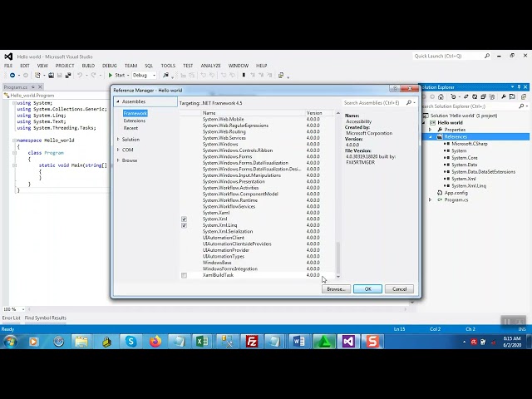The width and height of the screenshot is (532, 399).
Task: Click the Collapse All icon in Solution Explorer
Action: (483, 96)
